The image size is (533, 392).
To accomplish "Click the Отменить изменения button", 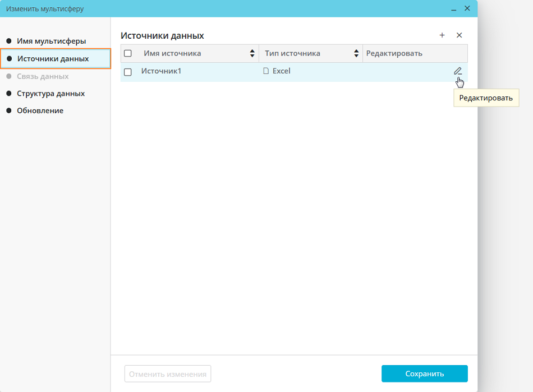I will (x=168, y=374).
